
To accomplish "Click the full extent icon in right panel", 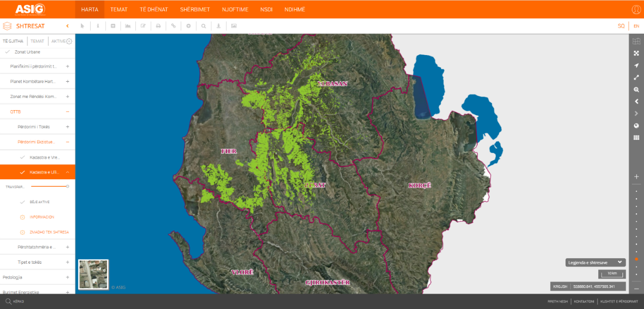I will (x=636, y=53).
